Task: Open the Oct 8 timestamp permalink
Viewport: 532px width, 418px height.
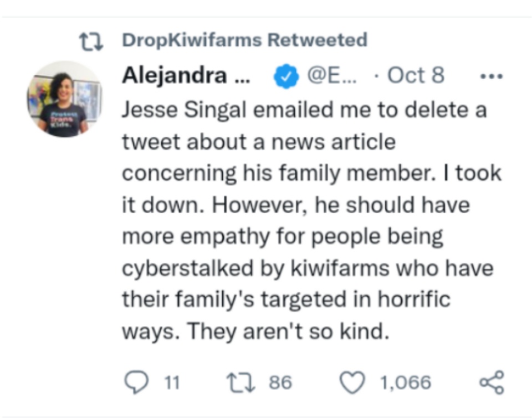Action: (x=416, y=75)
